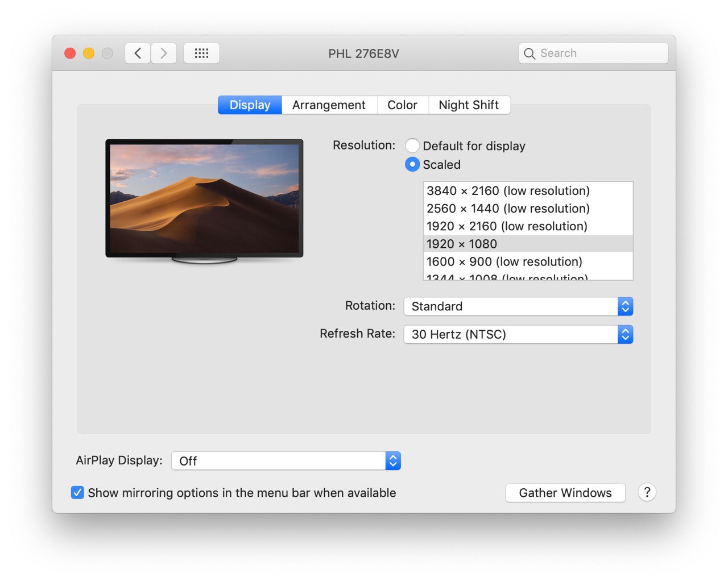Open the Night Shift tab
Viewport: 728px width, 582px height.
469,105
